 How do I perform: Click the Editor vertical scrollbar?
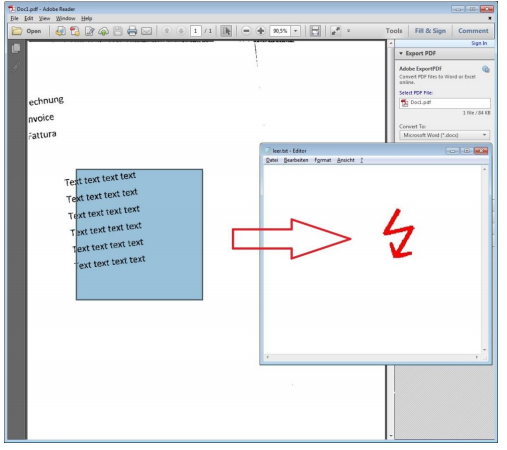point(484,260)
